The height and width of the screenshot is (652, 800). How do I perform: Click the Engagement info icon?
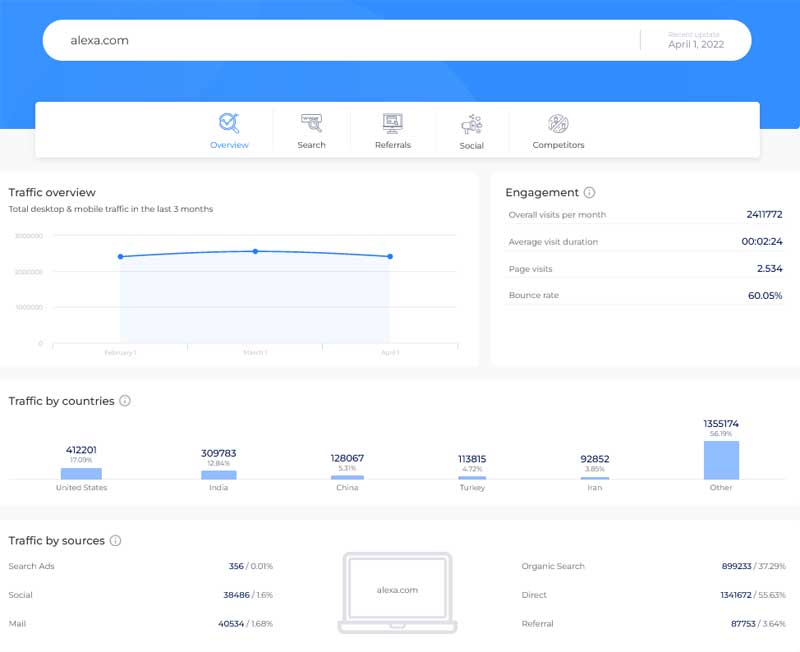click(589, 192)
